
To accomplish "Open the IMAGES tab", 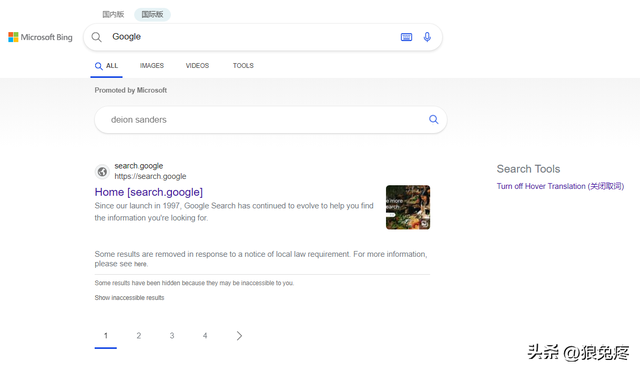I will 152,66.
